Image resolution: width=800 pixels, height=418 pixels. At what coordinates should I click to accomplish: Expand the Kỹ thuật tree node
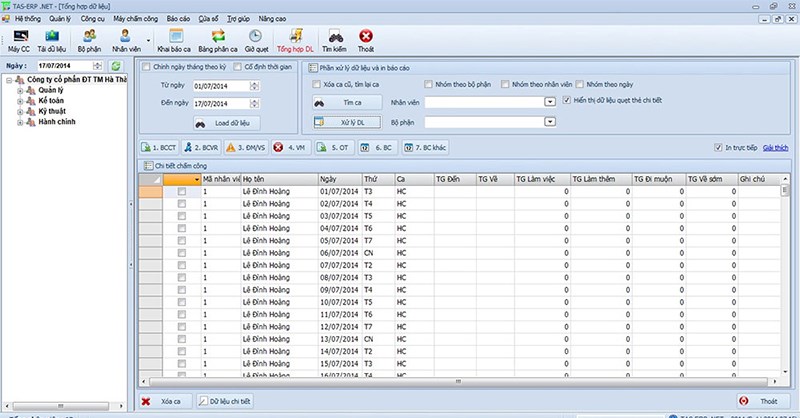(20, 112)
